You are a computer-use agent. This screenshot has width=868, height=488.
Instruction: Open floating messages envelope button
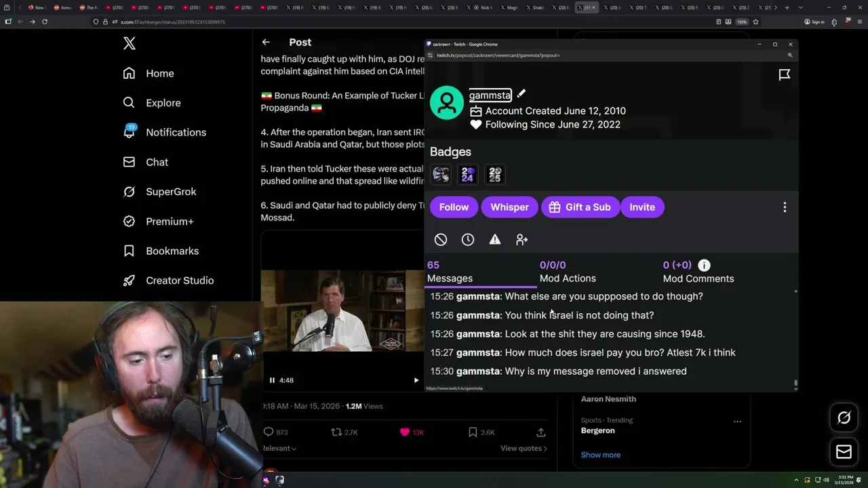point(844,451)
